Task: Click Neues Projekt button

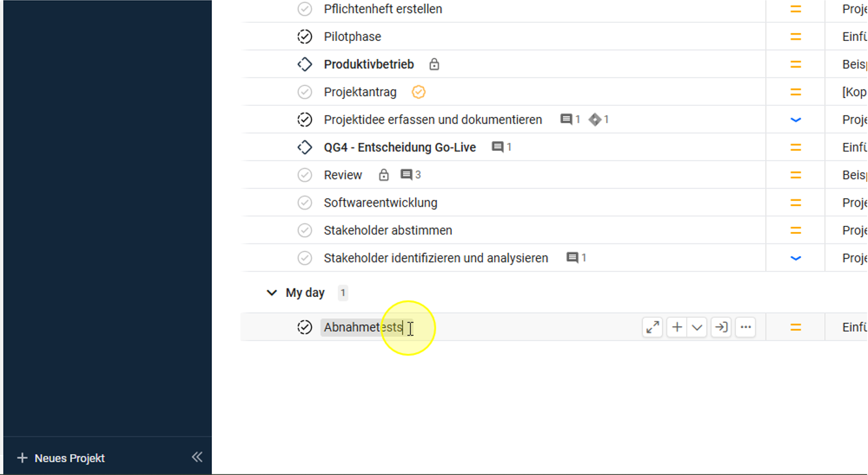Action: pyautogui.click(x=61, y=458)
